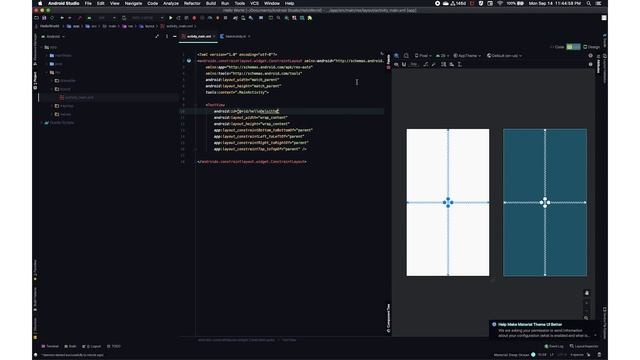Click the Sync refresh toolbar icon
This screenshot has width=640, height=360.
52,18
